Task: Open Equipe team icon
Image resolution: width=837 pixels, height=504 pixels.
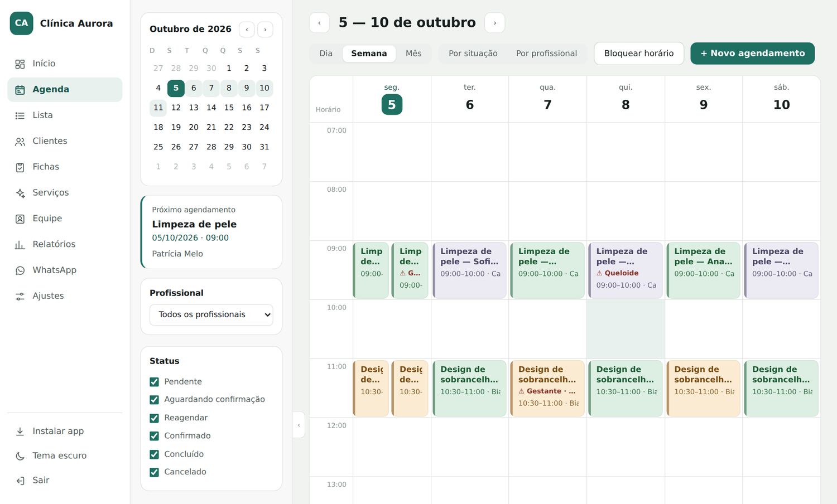Action: tap(20, 219)
